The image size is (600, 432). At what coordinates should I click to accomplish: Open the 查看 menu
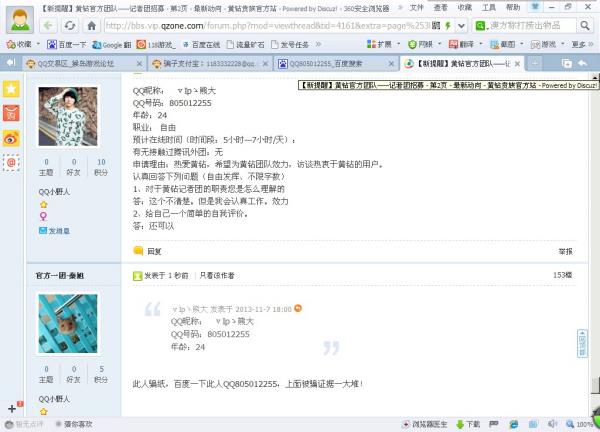tap(440, 7)
